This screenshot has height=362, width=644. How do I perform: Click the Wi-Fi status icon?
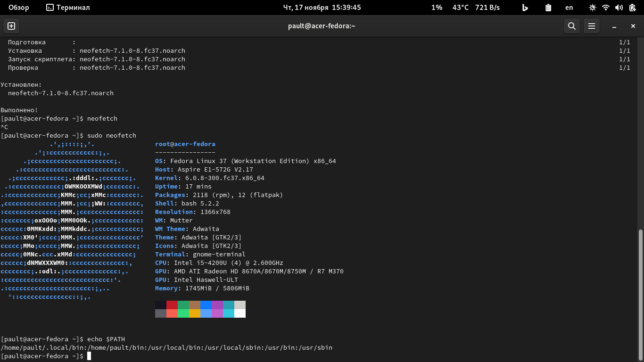[x=606, y=8]
